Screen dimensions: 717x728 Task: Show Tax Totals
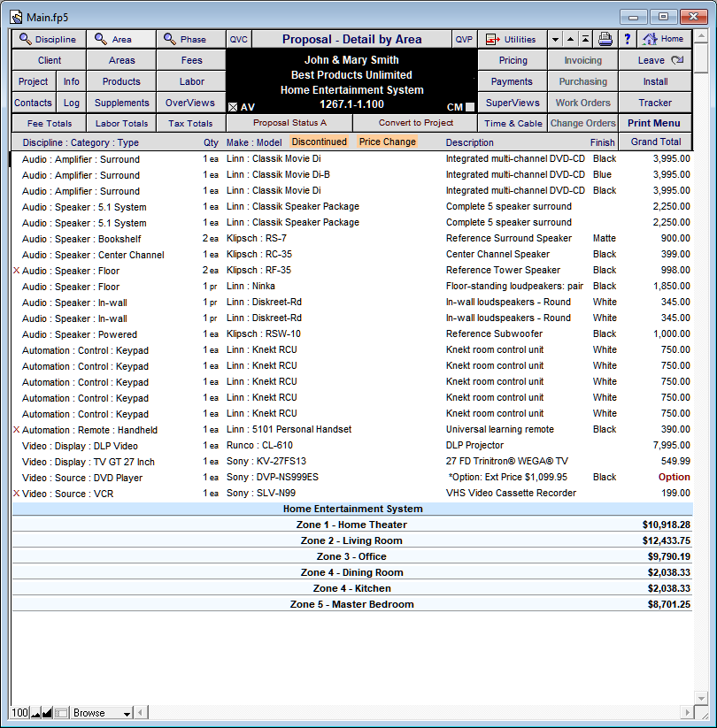click(x=190, y=123)
